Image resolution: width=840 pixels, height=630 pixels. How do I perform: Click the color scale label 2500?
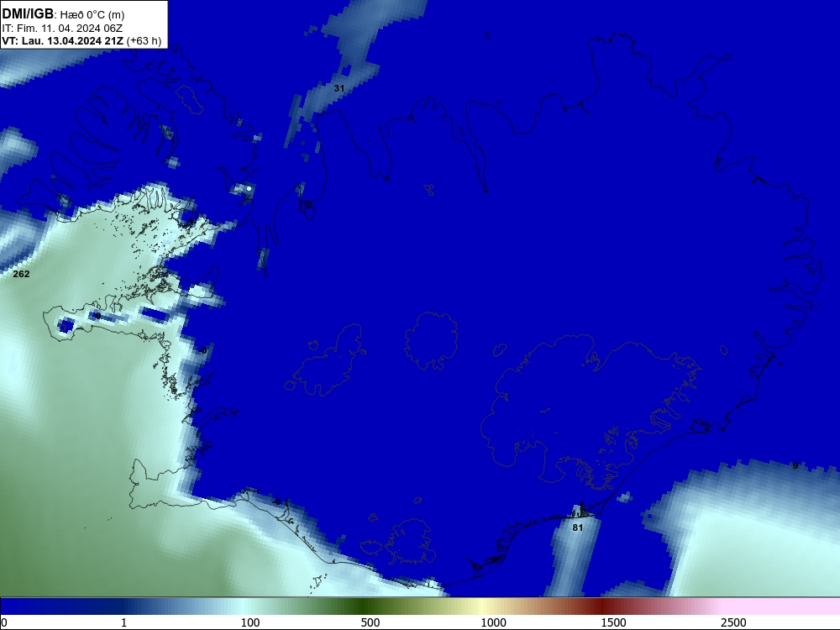(x=733, y=622)
